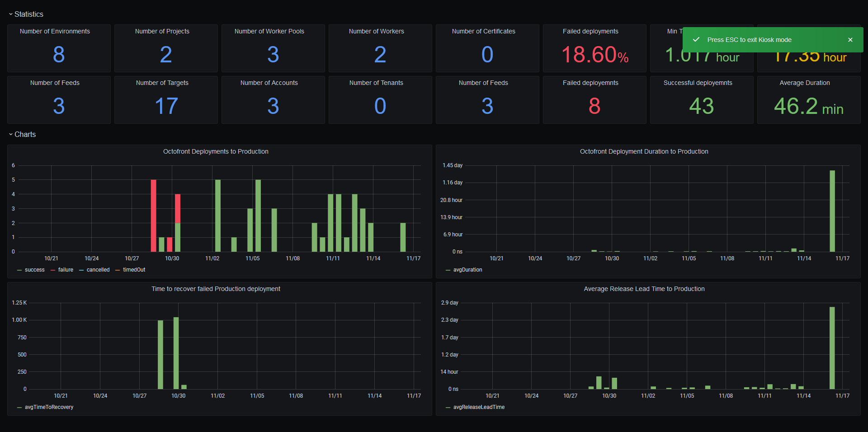Image resolution: width=868 pixels, height=432 pixels.
Task: Toggle the success series in legend
Action: tap(34, 270)
